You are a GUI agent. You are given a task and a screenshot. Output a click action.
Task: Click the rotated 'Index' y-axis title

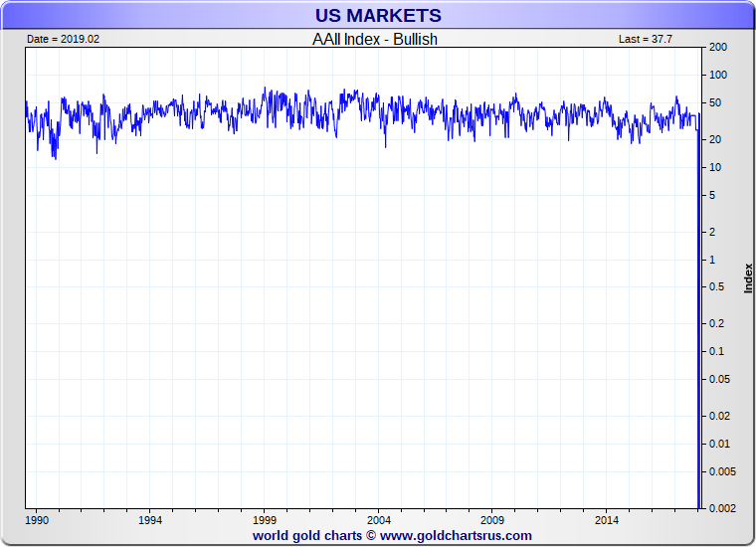click(x=748, y=277)
